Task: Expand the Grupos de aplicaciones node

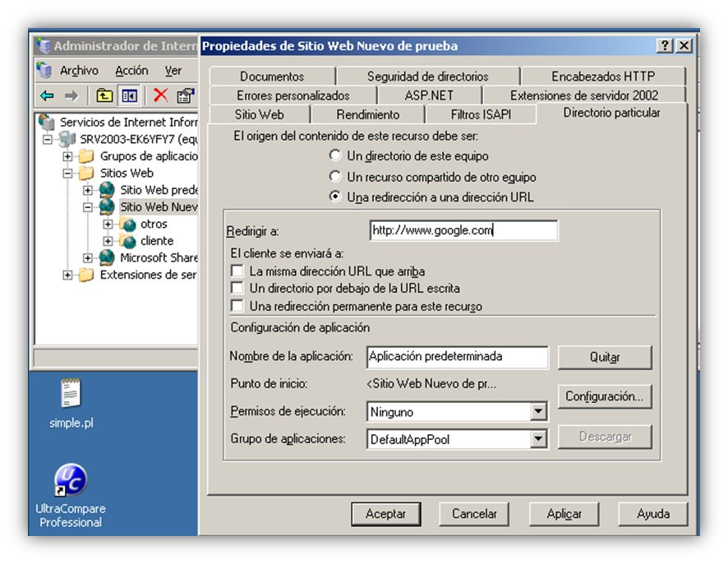Action: [67, 156]
